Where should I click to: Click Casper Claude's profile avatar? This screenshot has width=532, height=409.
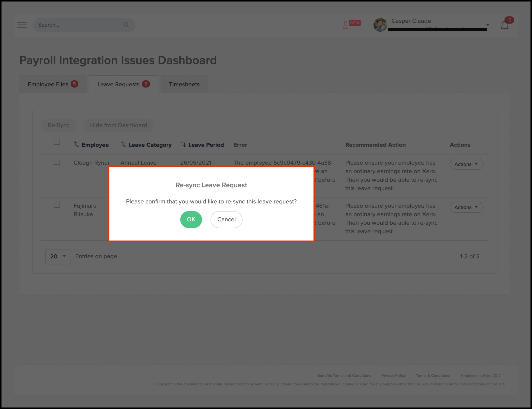coord(380,25)
